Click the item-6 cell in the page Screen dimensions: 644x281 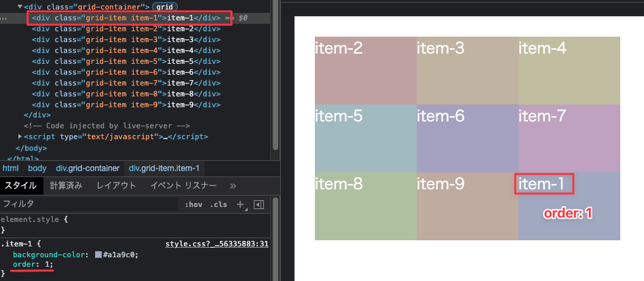coord(468,138)
